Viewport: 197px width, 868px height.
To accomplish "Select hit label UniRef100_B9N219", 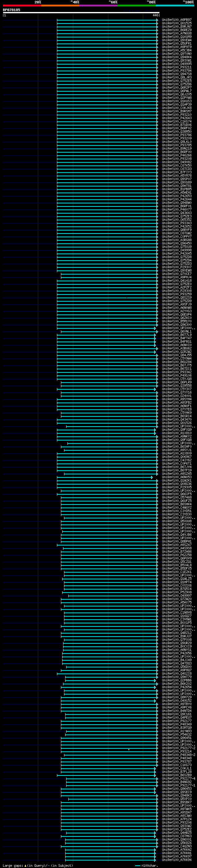I will [176, 149].
